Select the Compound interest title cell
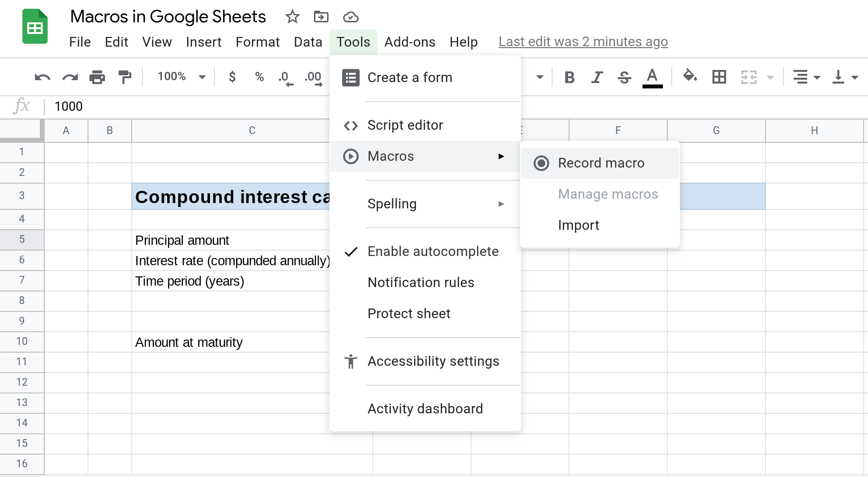The width and height of the screenshot is (868, 477). (230, 197)
